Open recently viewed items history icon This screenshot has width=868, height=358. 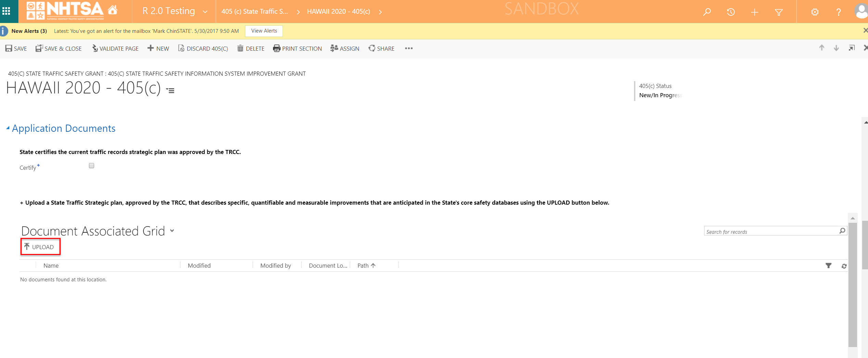point(731,12)
